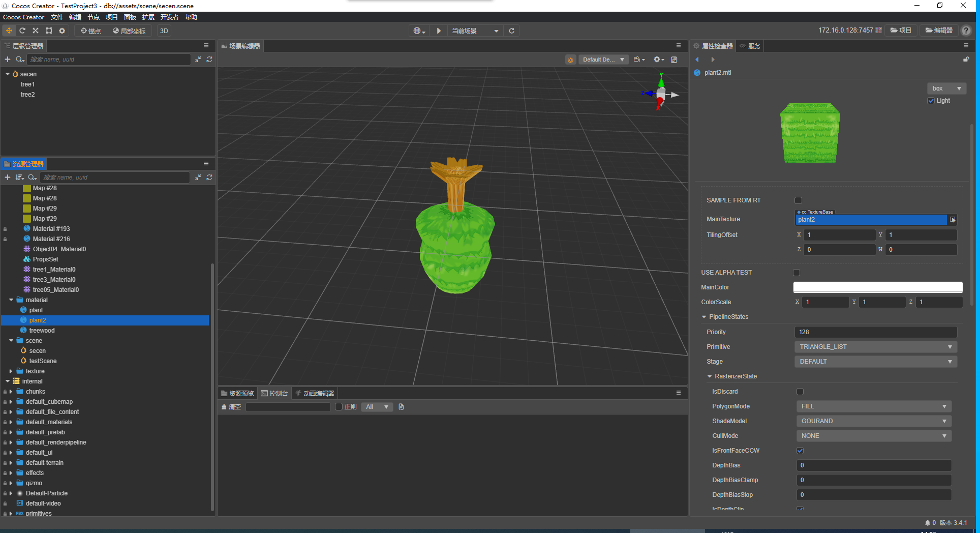Screen dimensions: 980x533
Task: Collapse the PipelineStates section
Action: pyautogui.click(x=704, y=317)
